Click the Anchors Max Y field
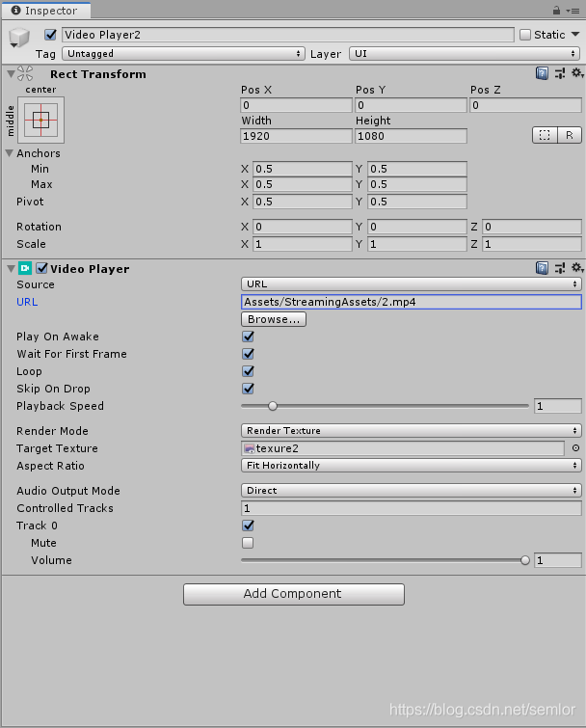This screenshot has height=728, width=586. click(x=417, y=184)
